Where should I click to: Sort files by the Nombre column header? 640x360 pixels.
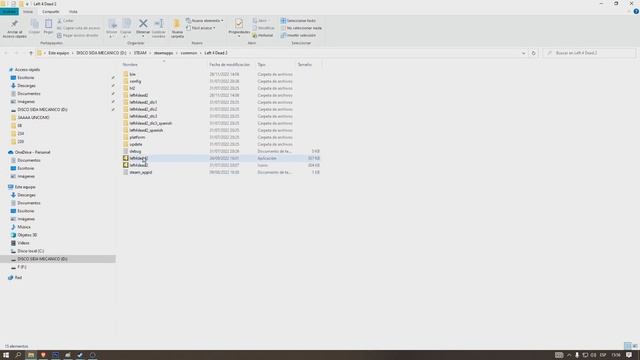click(130, 64)
